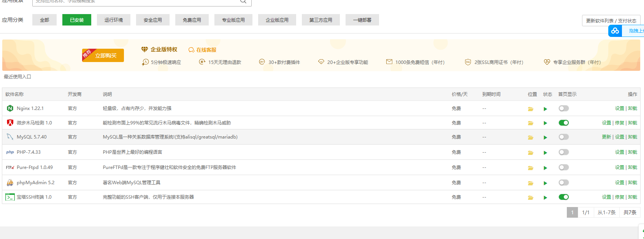Switch to the 运行环境 category tab
The image size is (644, 239).
click(114, 20)
